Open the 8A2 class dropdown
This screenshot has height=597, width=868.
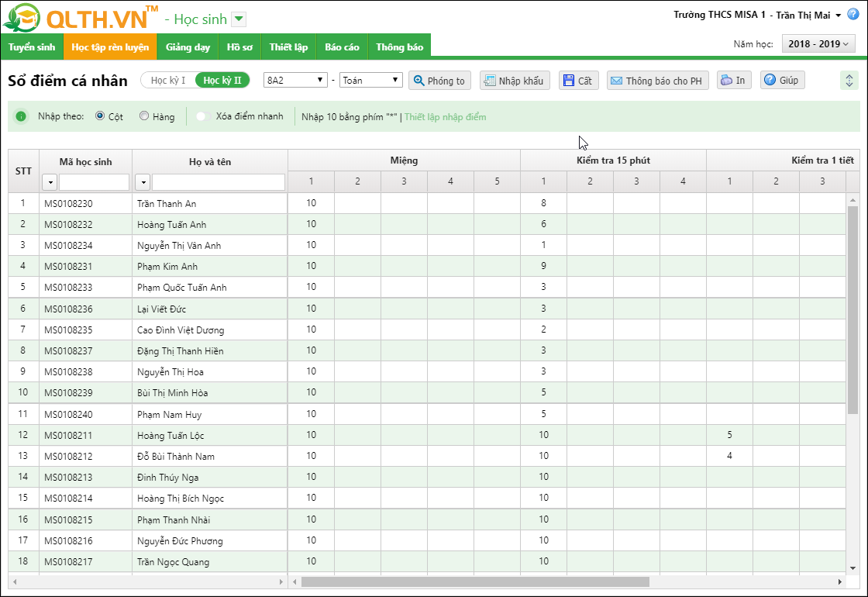point(296,80)
